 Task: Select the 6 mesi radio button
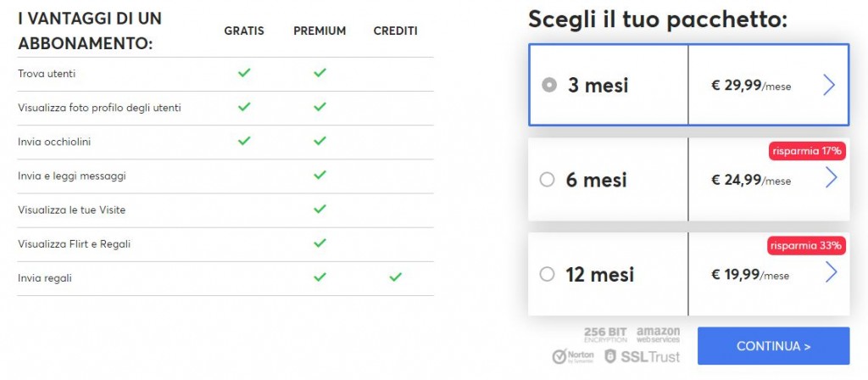tap(547, 179)
